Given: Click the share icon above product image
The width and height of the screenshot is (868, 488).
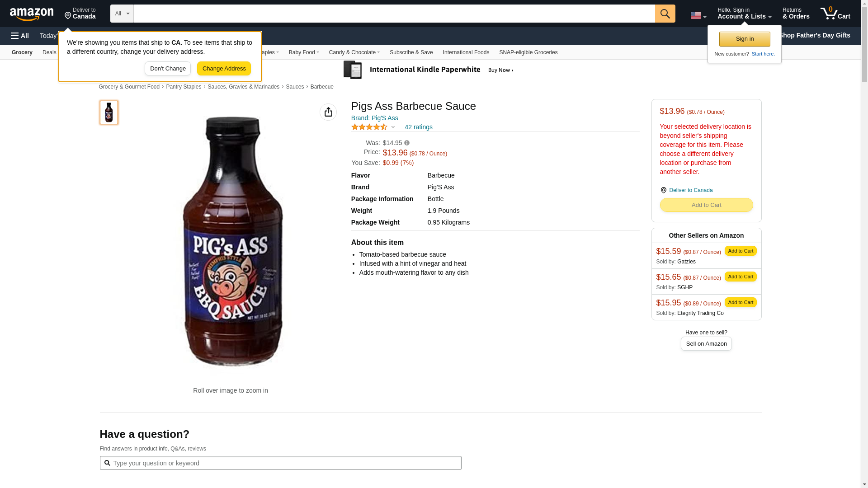Looking at the screenshot, I should tap(328, 112).
